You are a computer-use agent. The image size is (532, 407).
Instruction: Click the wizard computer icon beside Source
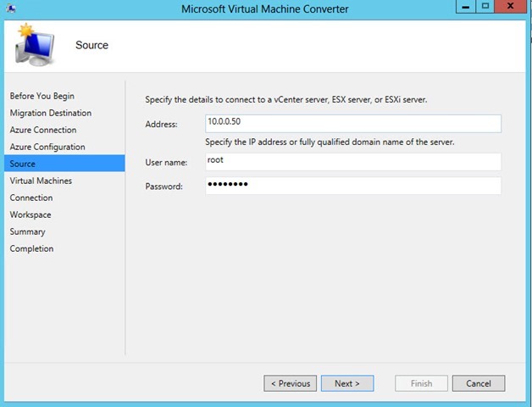tap(35, 45)
